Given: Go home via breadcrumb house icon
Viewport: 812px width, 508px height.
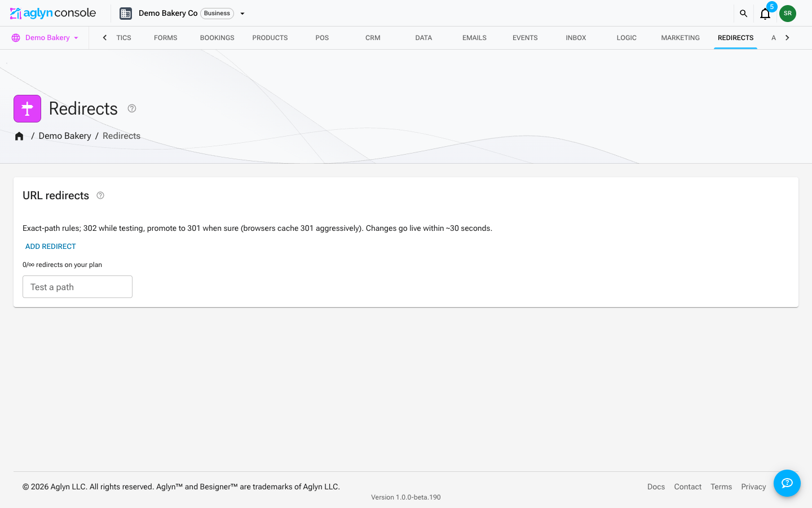Looking at the screenshot, I should (x=19, y=136).
